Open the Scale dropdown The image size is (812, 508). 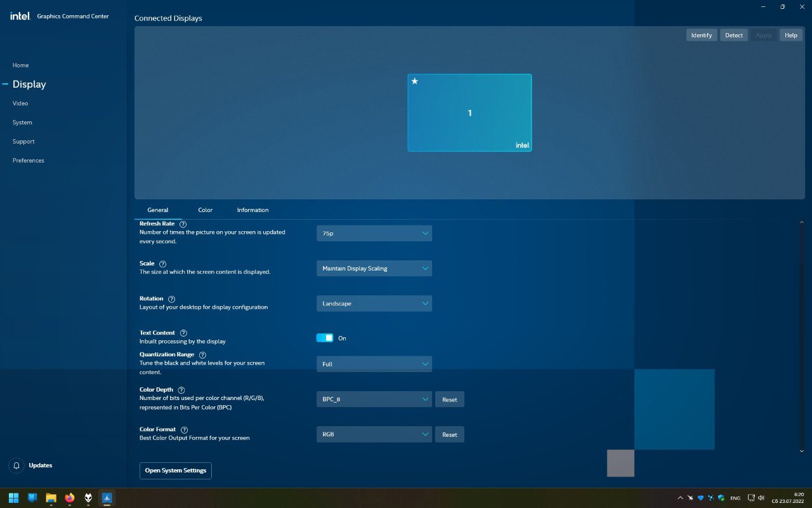pyautogui.click(x=374, y=268)
